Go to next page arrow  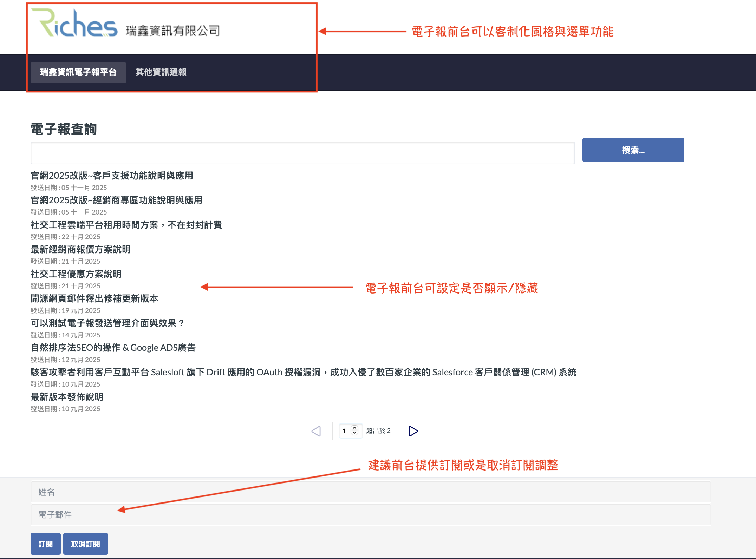click(x=413, y=431)
